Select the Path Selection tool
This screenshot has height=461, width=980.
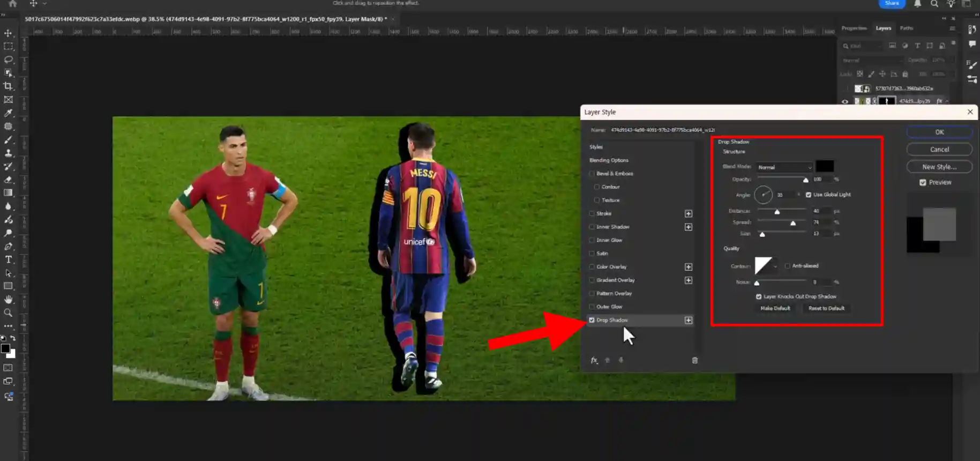pyautogui.click(x=9, y=273)
